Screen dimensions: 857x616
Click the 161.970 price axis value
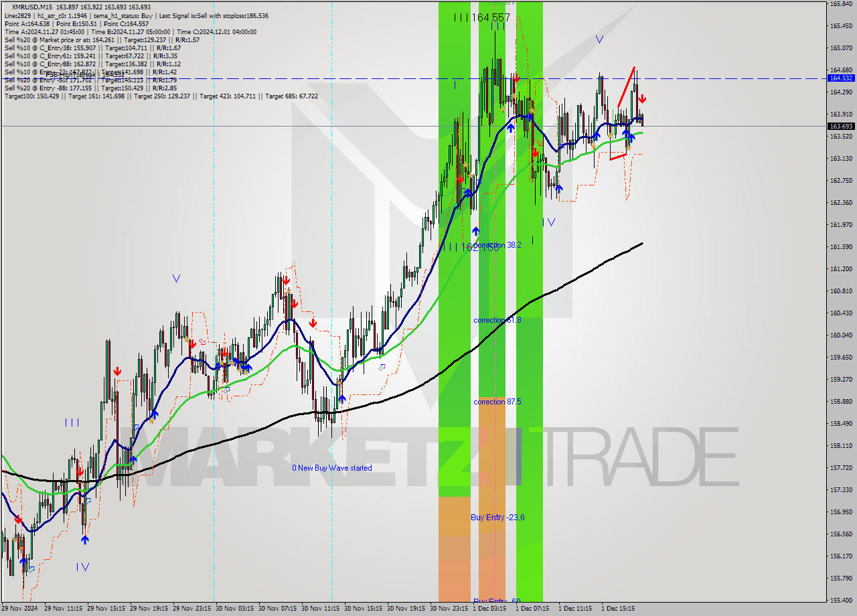click(x=841, y=225)
